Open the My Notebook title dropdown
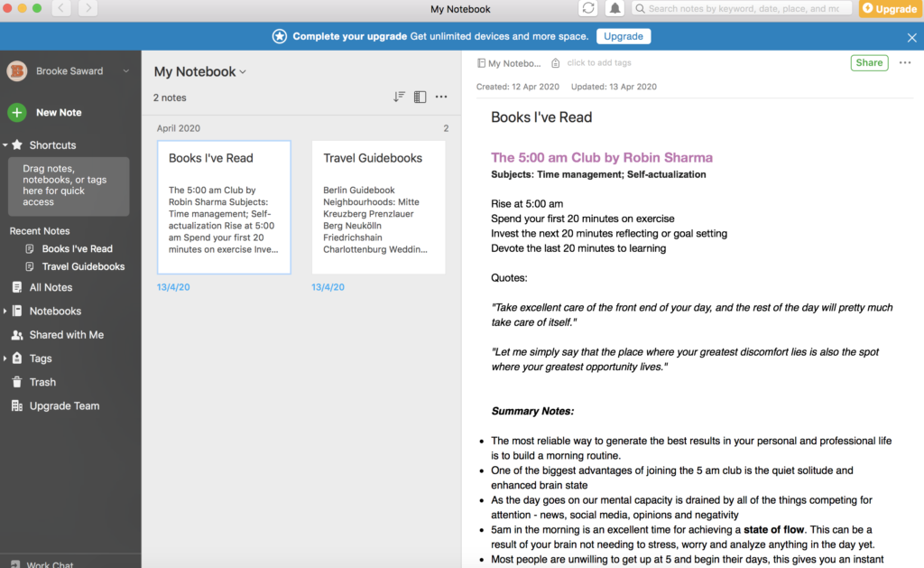This screenshot has height=568, width=924. click(x=200, y=71)
